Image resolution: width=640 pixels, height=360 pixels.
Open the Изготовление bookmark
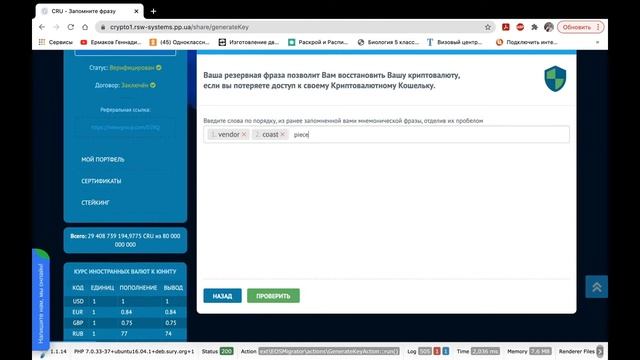pyautogui.click(x=249, y=42)
